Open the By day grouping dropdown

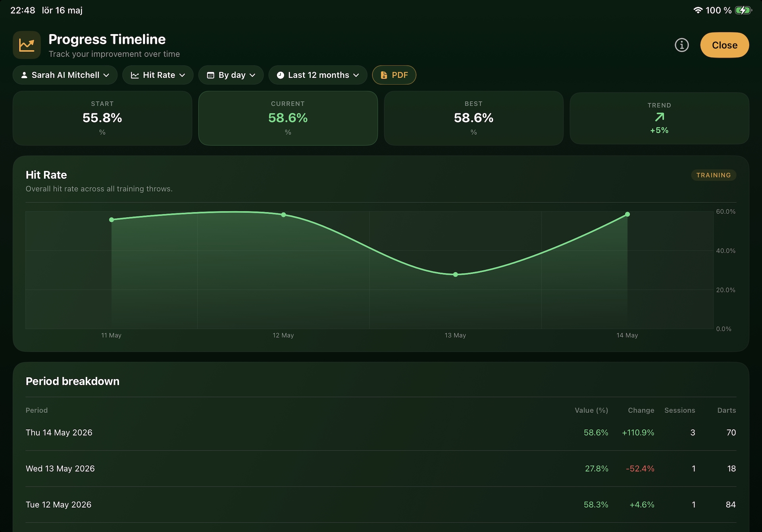[231, 75]
